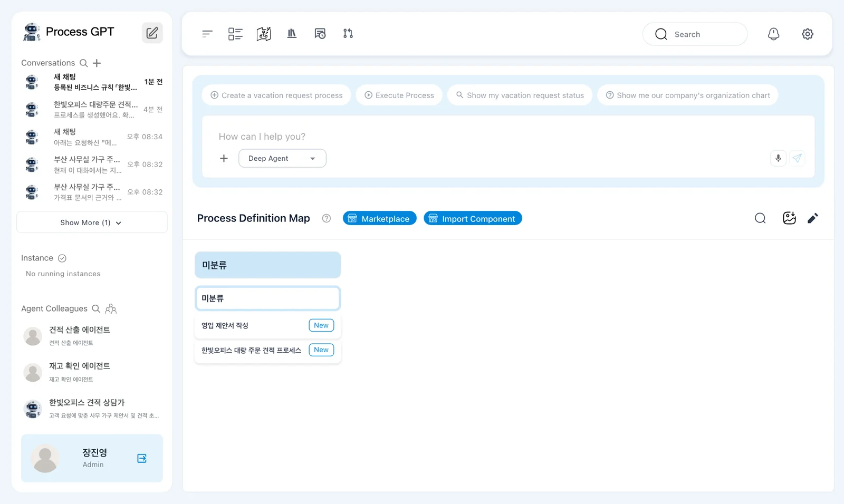Click the Import Component button
The image size is (844, 504).
coord(473,218)
